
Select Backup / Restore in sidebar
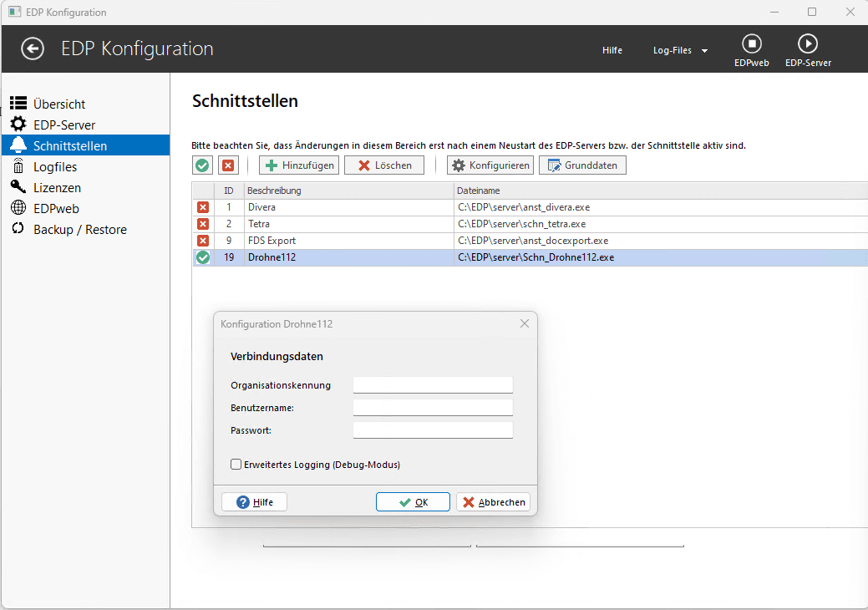pos(79,230)
